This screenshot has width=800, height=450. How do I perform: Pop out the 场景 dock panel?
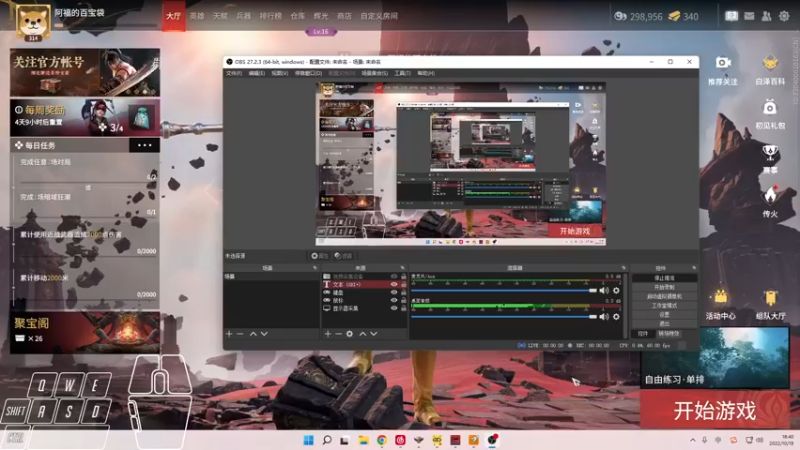[315, 268]
